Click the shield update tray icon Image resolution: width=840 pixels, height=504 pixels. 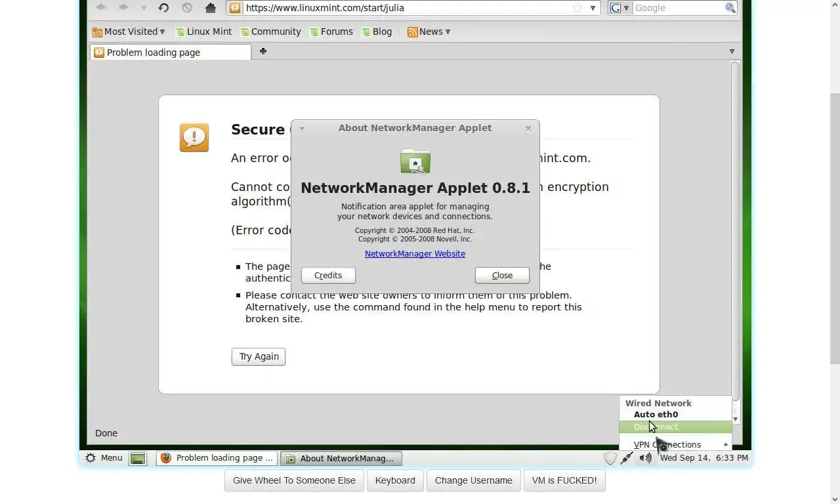tap(610, 458)
